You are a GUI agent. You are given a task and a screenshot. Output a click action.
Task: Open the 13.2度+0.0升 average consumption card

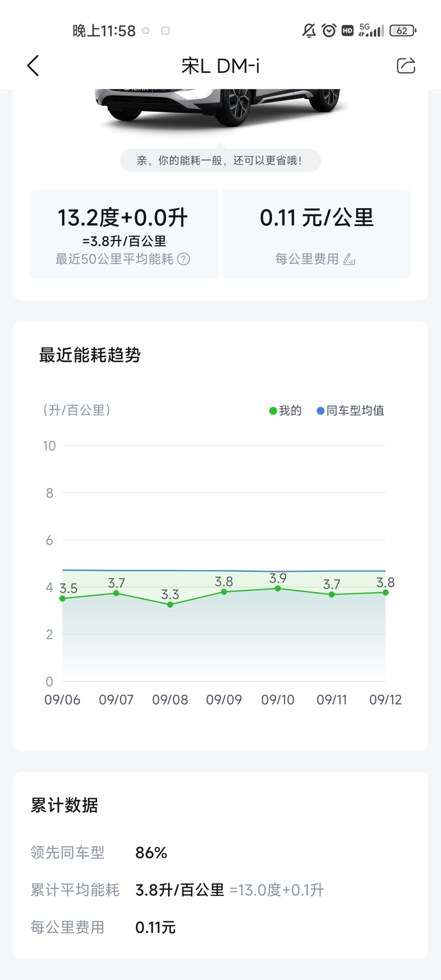(x=124, y=234)
